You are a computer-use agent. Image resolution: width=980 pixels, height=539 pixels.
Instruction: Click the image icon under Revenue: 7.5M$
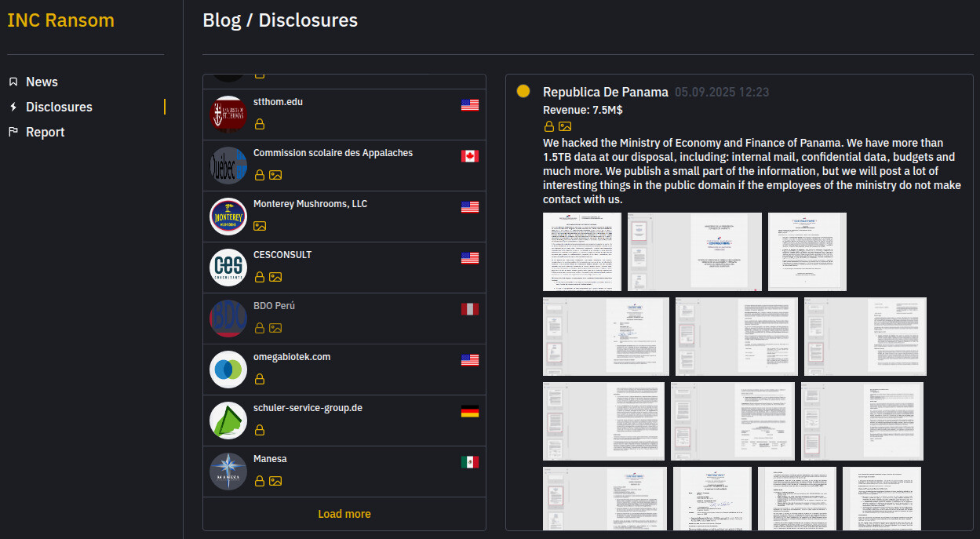[x=565, y=126]
